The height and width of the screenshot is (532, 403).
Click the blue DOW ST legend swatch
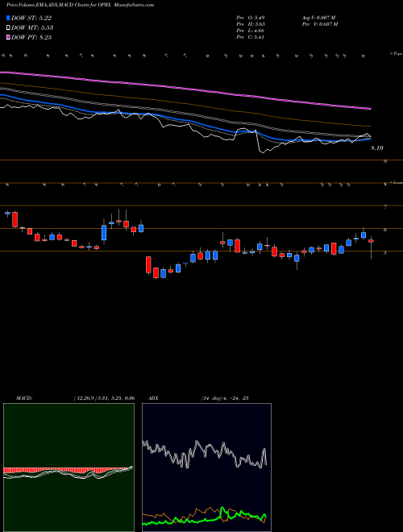pyautogui.click(x=8, y=18)
